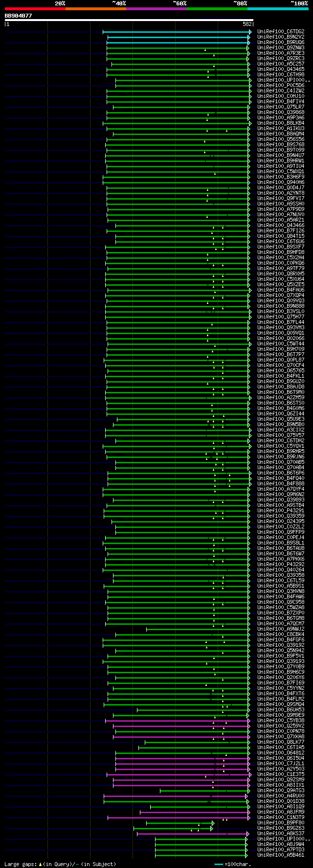Click the white query sequence bar
Viewport: 313px width, 868px height.
click(x=129, y=20)
